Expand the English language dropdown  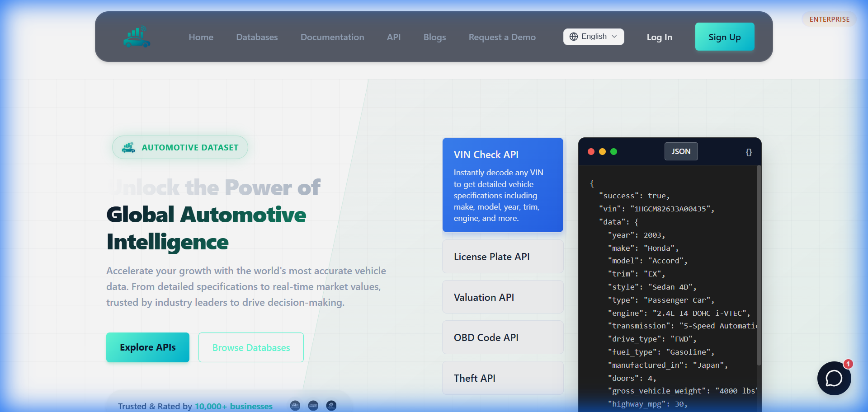594,37
